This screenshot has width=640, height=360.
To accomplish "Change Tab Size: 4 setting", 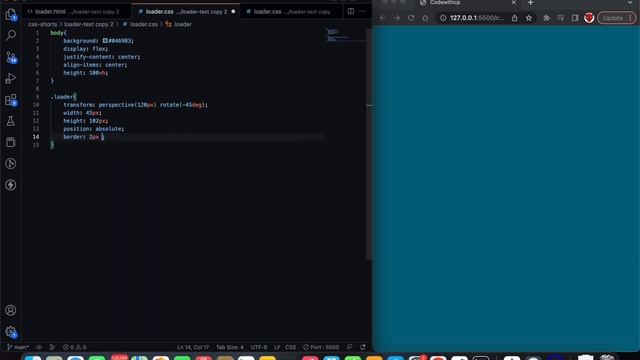I will 230,347.
